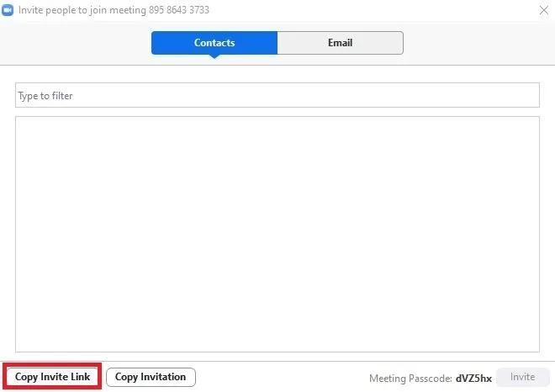Click the right end of the filter field
The height and width of the screenshot is (392, 555).
[521, 96]
